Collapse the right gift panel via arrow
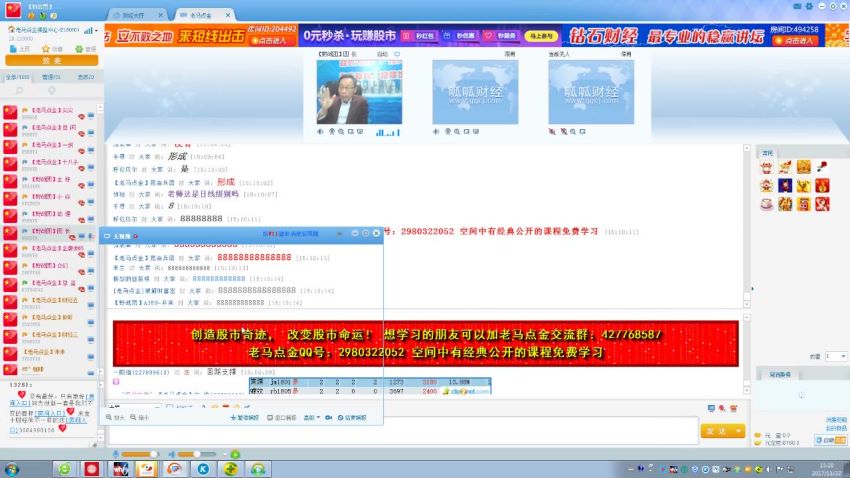This screenshot has width=850, height=478. [x=752, y=288]
